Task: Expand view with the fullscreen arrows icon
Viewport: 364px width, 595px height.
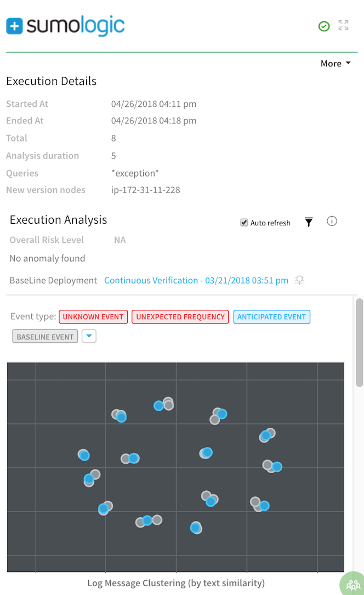Action: pyautogui.click(x=344, y=25)
